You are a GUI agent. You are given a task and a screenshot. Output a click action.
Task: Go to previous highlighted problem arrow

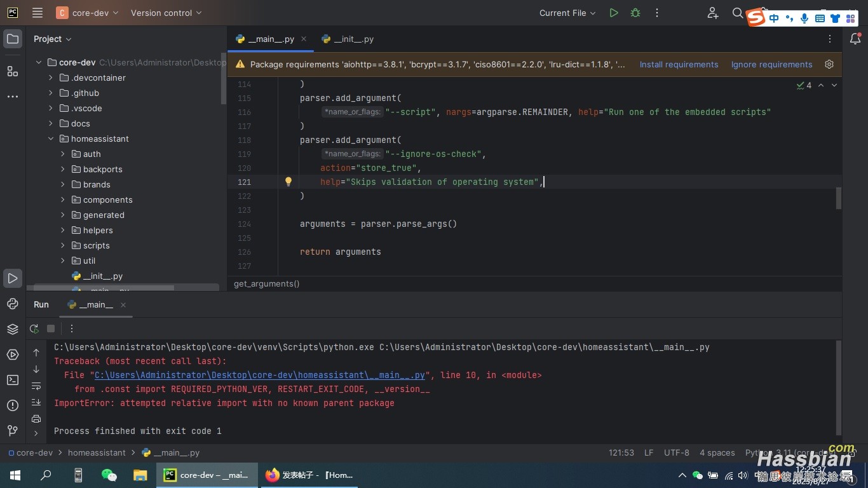821,85
